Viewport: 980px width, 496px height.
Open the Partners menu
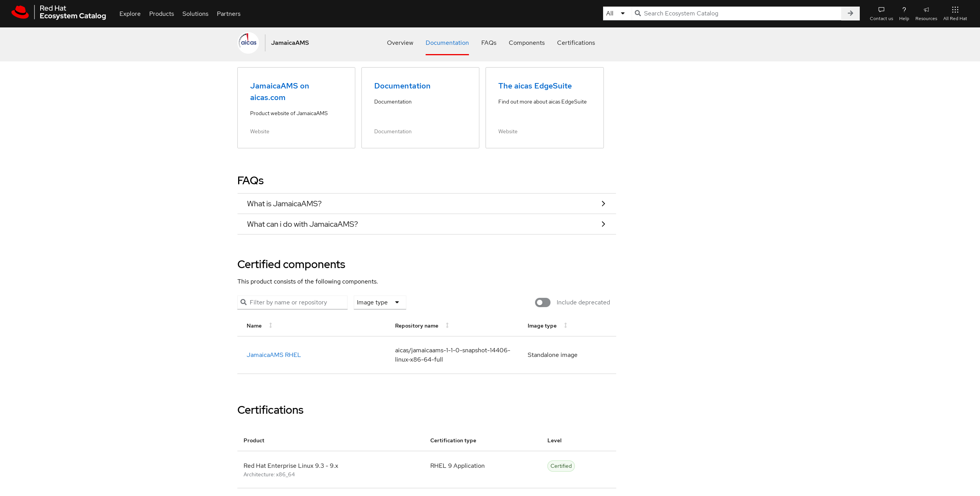(x=228, y=14)
